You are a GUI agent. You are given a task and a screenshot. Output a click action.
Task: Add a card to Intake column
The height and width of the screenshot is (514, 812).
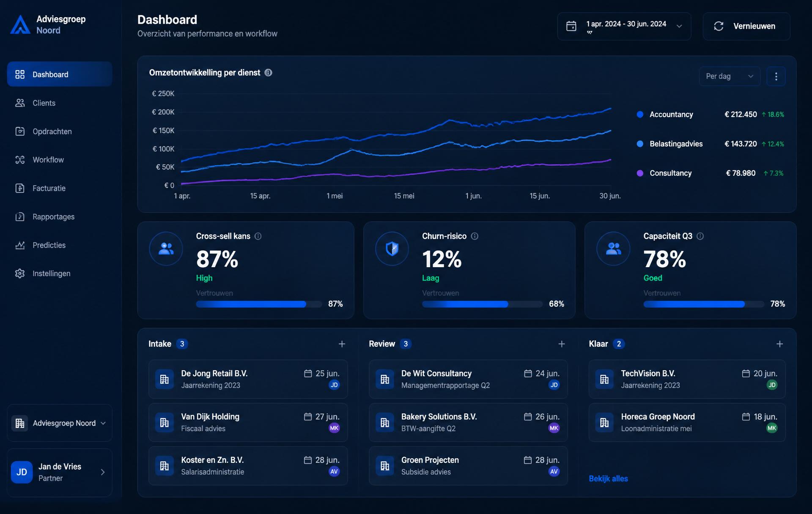tap(342, 344)
